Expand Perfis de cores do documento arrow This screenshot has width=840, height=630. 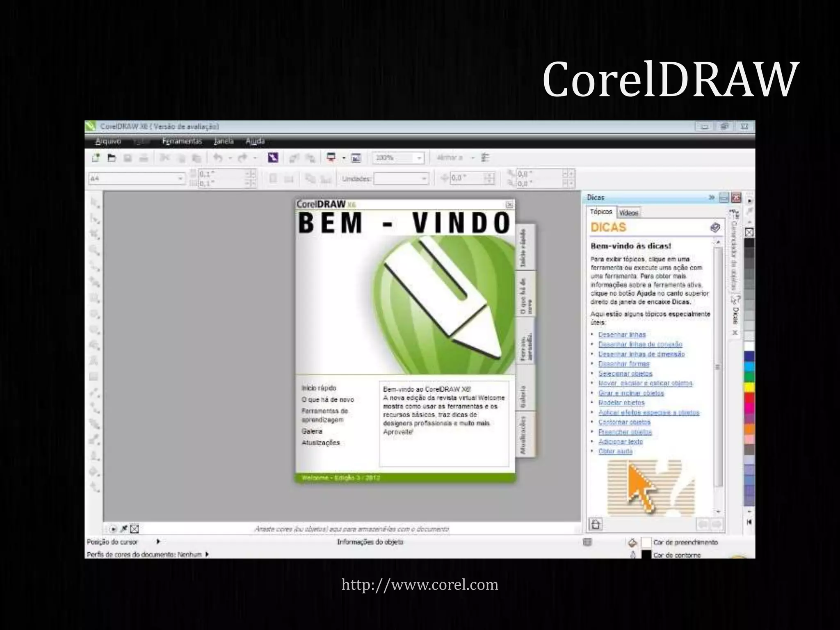coord(207,555)
